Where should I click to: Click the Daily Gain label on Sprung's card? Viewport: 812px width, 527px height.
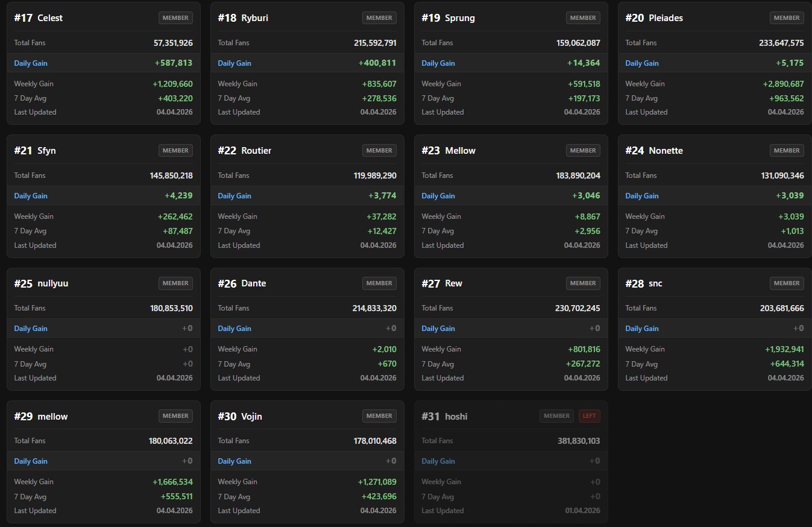tap(438, 63)
